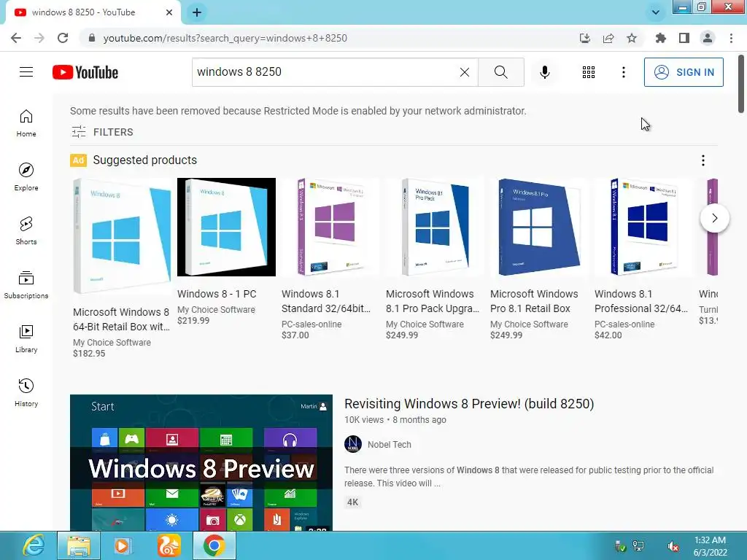
Task: Open Chrome extensions puzzle icon
Action: click(x=660, y=38)
